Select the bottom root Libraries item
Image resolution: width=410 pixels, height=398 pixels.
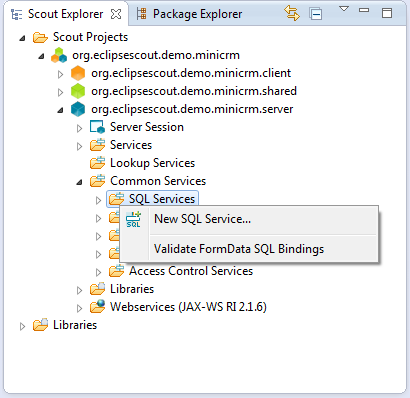(x=75, y=325)
